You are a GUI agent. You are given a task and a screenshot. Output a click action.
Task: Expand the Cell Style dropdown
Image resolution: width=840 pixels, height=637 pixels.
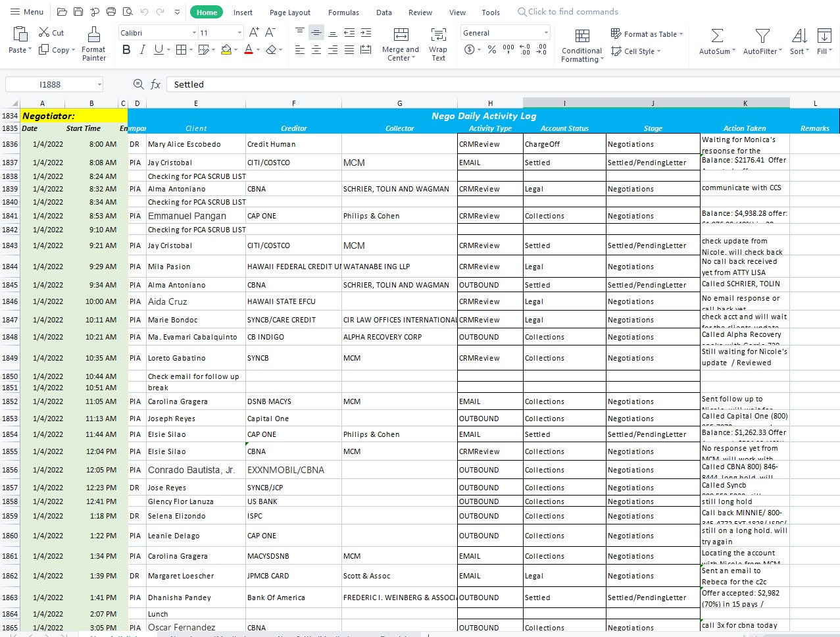tap(658, 51)
